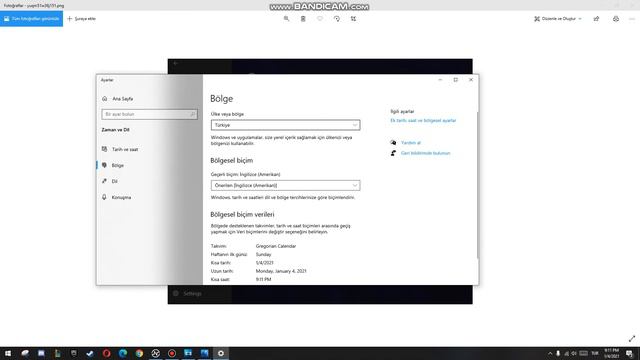This screenshot has height=360, width=640.
Task: Click 'Geri bildirimde bulunun' link
Action: [425, 153]
